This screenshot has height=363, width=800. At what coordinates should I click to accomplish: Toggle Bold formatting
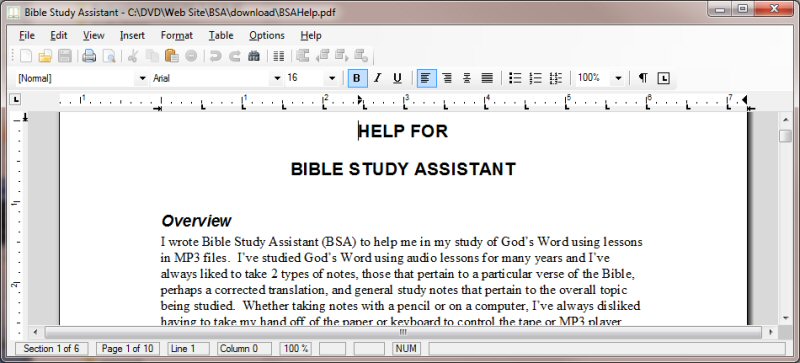pyautogui.click(x=357, y=78)
